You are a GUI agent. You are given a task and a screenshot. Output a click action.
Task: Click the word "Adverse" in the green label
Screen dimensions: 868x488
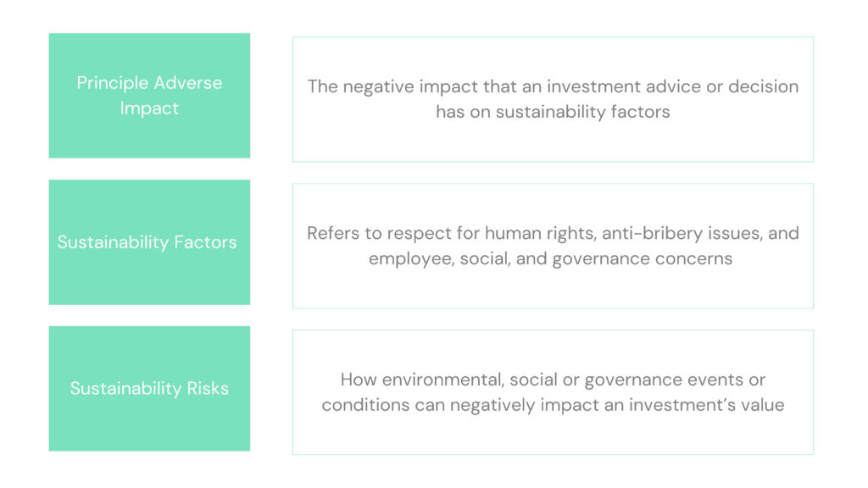coord(187,83)
